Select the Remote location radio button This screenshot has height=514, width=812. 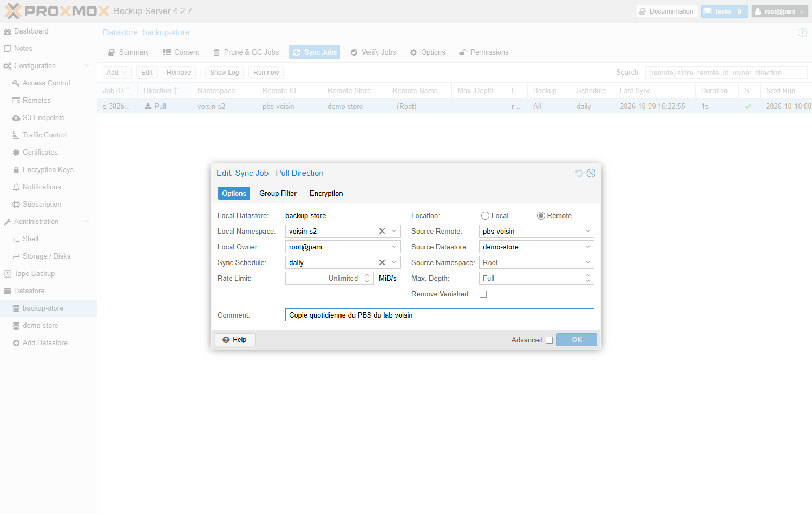[x=541, y=216]
